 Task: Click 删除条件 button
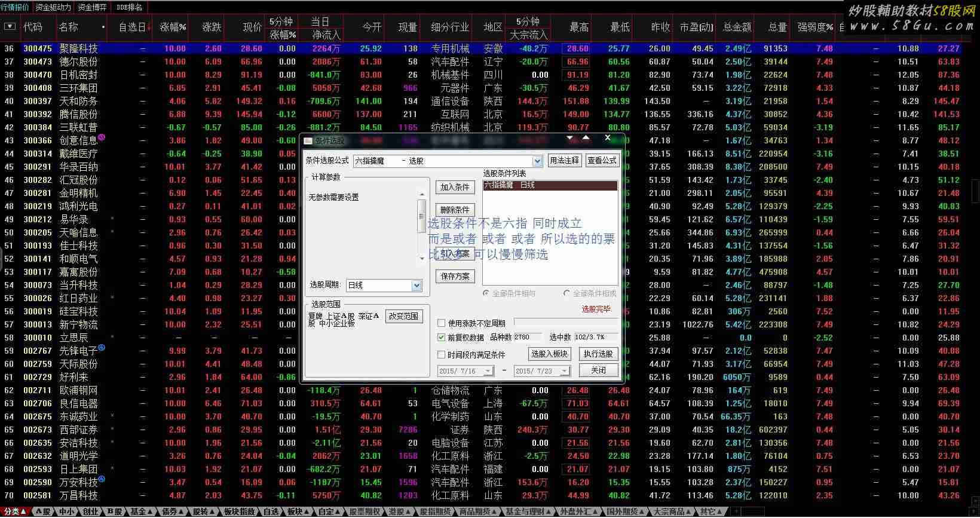pyautogui.click(x=455, y=210)
